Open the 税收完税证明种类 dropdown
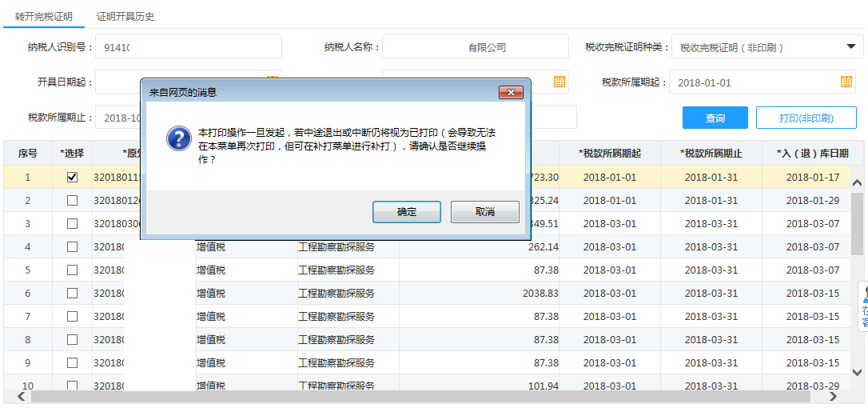 pyautogui.click(x=850, y=47)
